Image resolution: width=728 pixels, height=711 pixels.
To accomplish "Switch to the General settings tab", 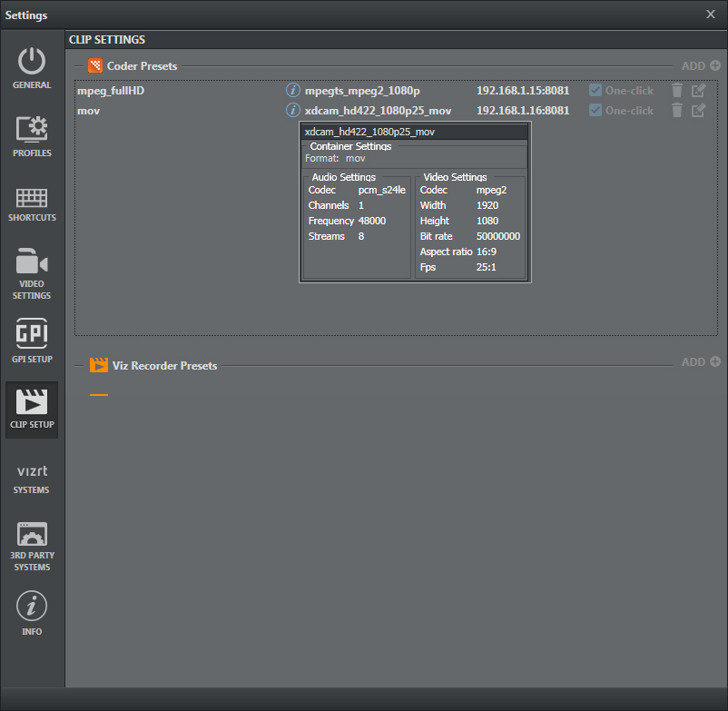I will click(32, 68).
